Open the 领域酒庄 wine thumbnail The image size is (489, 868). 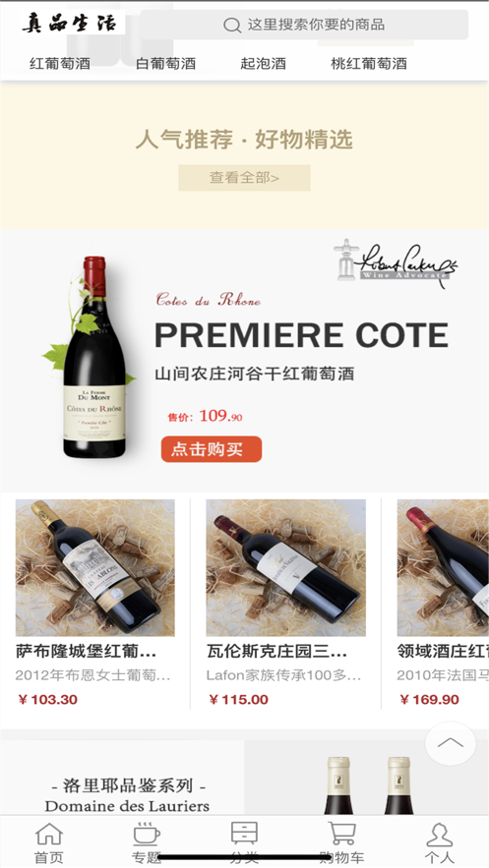tap(443, 568)
